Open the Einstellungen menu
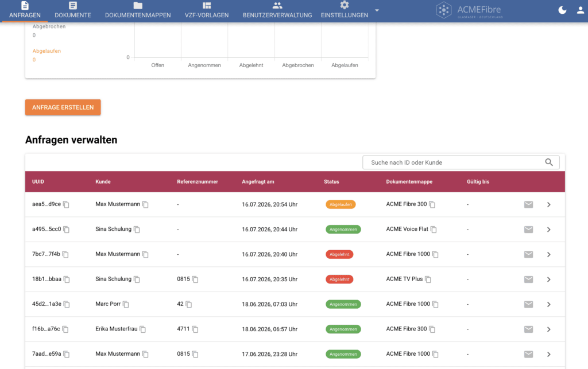Viewport: 588px width, 369px height. [x=345, y=10]
